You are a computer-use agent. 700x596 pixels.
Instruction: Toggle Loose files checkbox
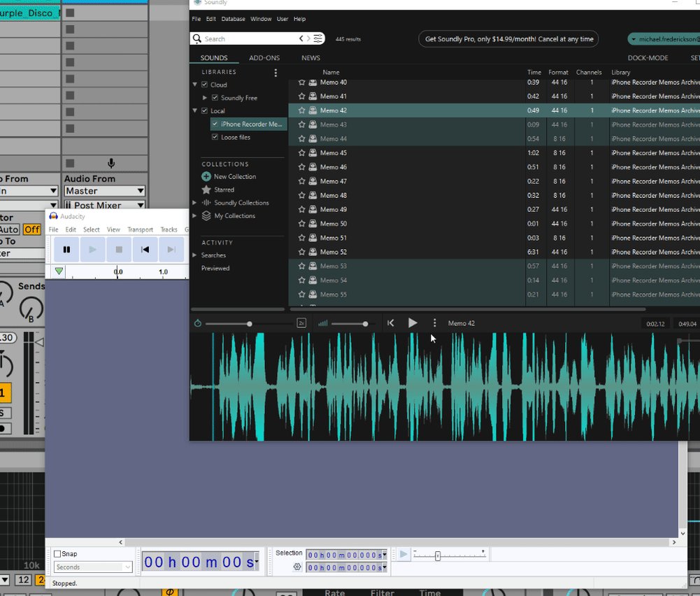click(215, 136)
